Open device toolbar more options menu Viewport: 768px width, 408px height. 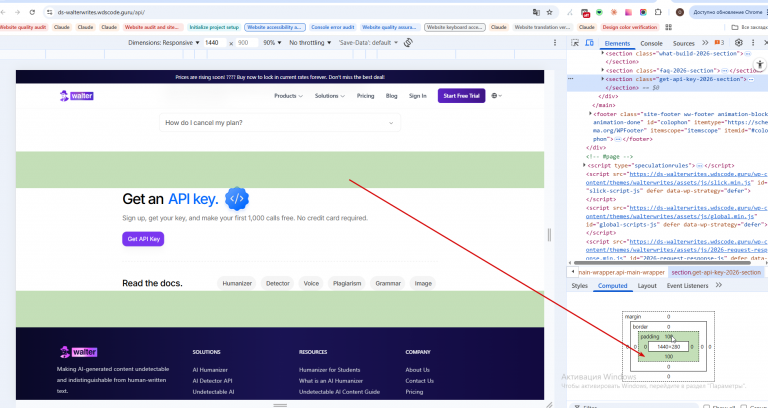pos(554,43)
